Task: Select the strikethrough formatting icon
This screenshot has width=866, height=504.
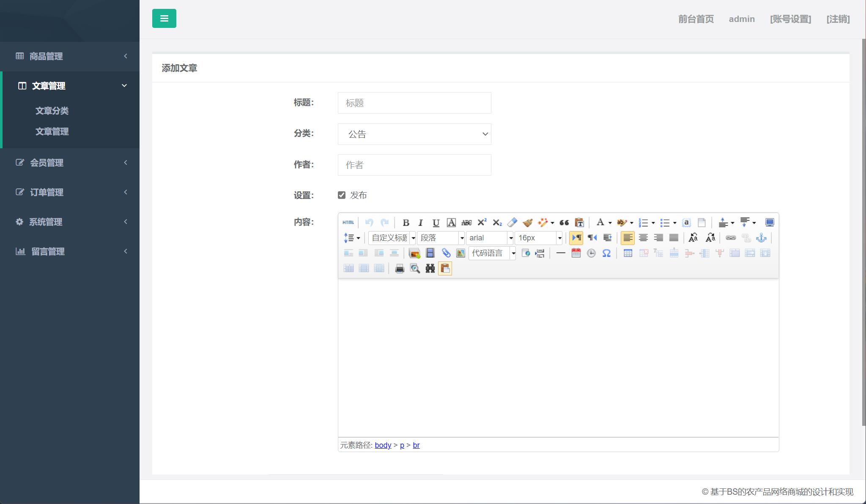Action: (x=466, y=222)
